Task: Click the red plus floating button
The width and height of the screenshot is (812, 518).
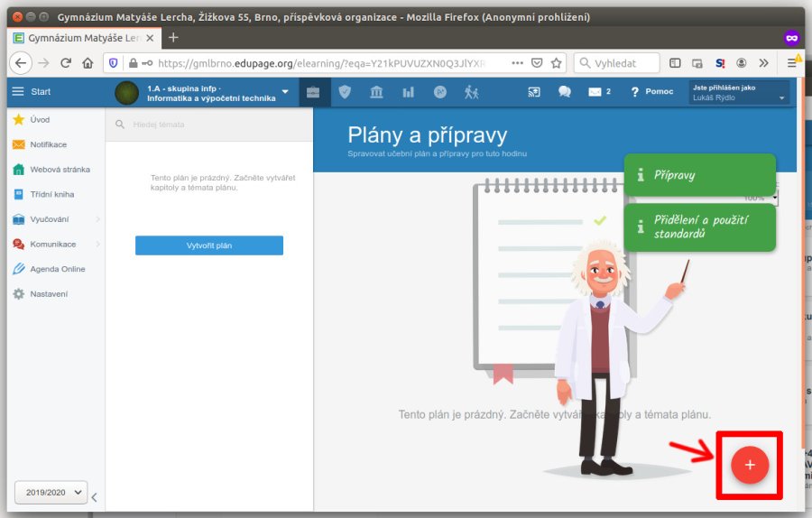Action: tap(749, 465)
